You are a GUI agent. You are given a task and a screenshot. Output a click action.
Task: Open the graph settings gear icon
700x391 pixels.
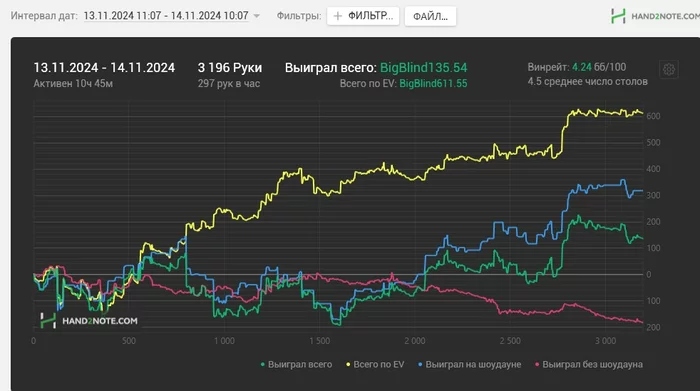tap(668, 70)
